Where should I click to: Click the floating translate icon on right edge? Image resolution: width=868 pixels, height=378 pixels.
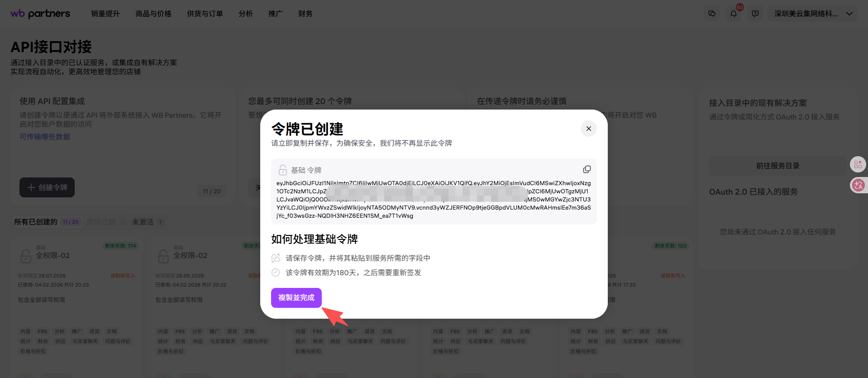pos(858,185)
